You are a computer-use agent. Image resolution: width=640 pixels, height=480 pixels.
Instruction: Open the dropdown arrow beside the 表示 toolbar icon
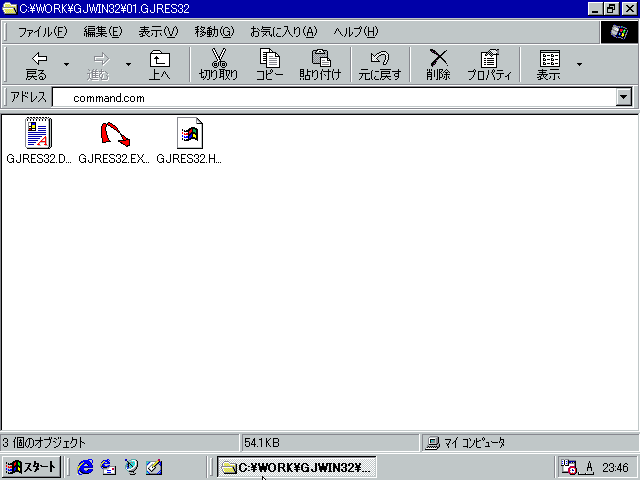pos(579,64)
